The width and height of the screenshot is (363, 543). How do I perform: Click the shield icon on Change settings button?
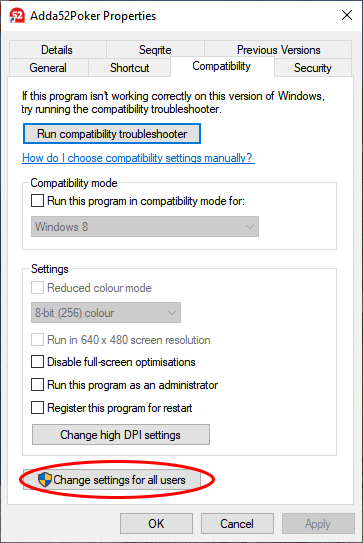tap(45, 480)
